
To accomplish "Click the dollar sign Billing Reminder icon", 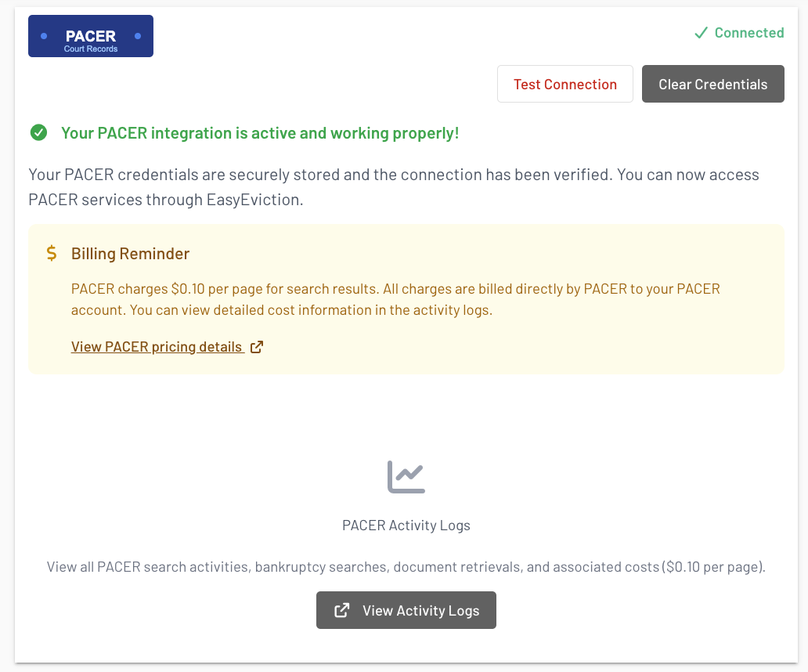I will coord(52,253).
